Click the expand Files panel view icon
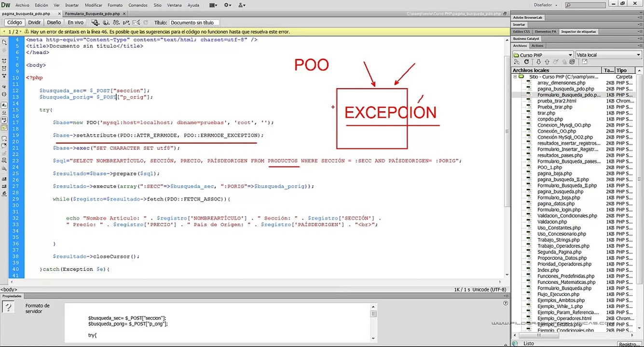644x347 pixels. [584, 62]
